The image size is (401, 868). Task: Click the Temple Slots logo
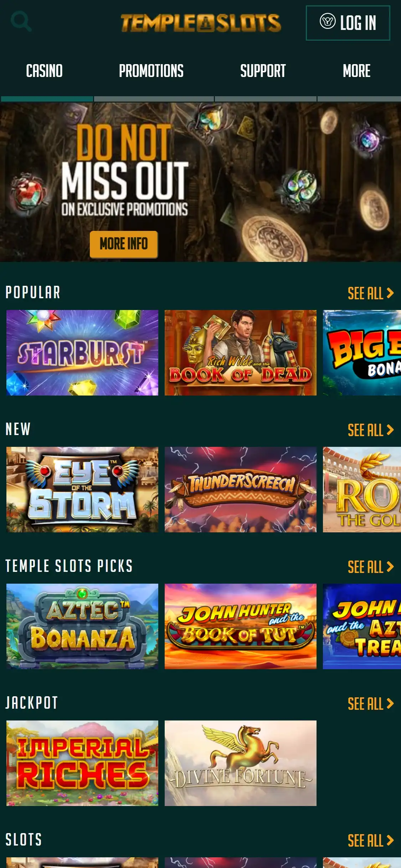pyautogui.click(x=201, y=23)
